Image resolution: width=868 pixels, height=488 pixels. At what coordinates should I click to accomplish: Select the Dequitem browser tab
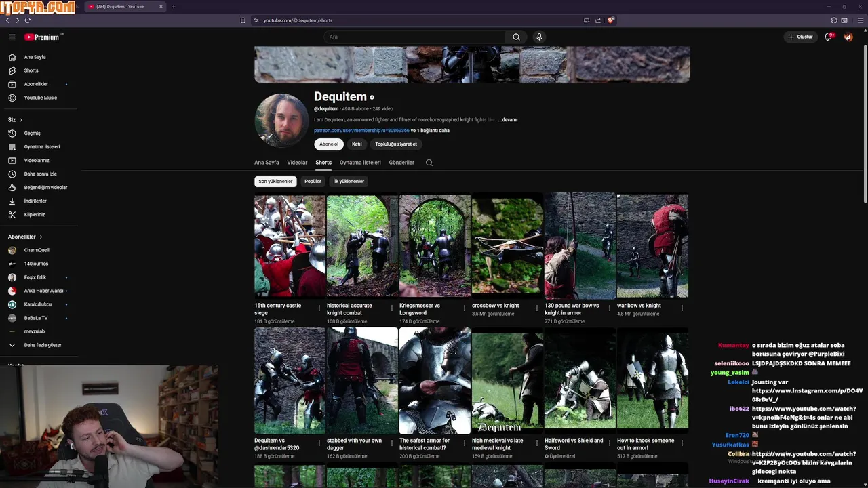click(125, 7)
